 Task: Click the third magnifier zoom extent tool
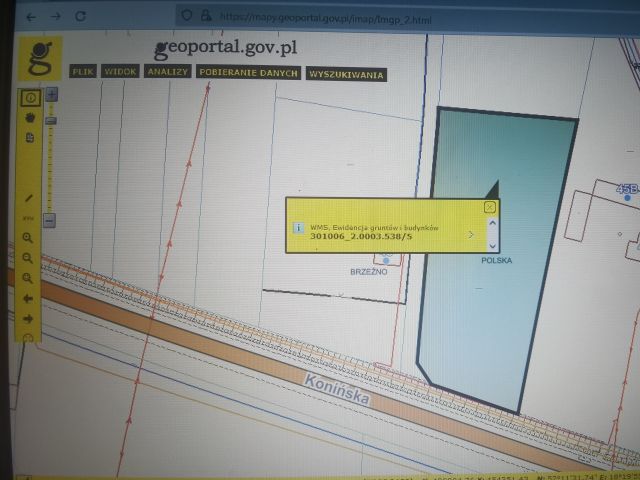point(28,278)
